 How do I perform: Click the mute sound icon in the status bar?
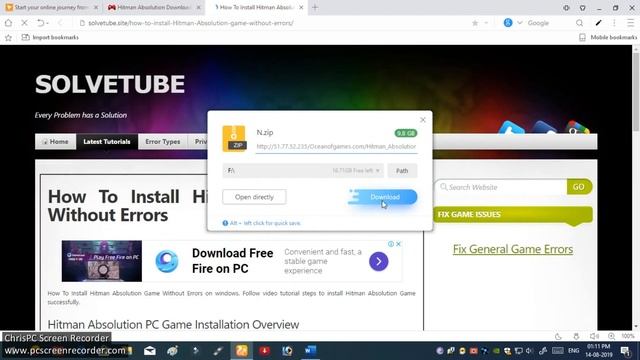click(x=594, y=336)
